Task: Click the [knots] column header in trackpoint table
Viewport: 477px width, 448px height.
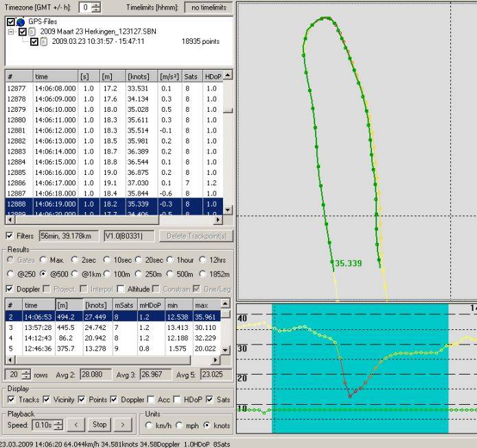Action: [x=139, y=78]
